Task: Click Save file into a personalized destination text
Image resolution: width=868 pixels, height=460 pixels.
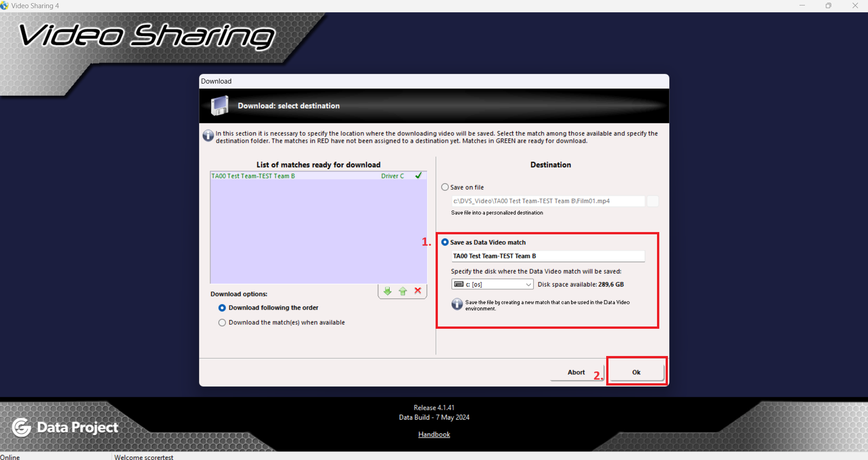Action: (497, 213)
